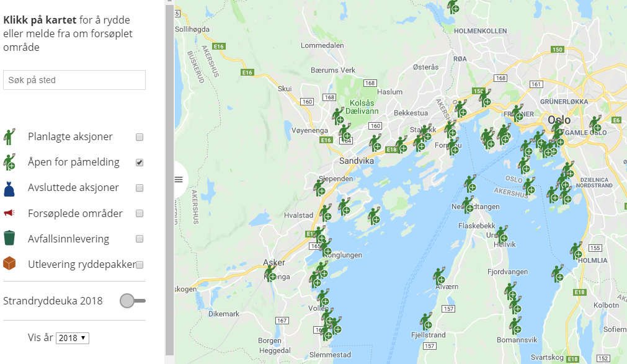Click the 161 road shield north of Oslo

(536, 84)
